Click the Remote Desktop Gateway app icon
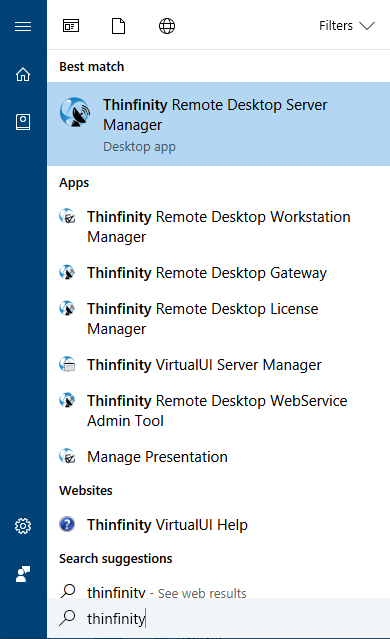The width and height of the screenshot is (390, 639). pos(67,272)
